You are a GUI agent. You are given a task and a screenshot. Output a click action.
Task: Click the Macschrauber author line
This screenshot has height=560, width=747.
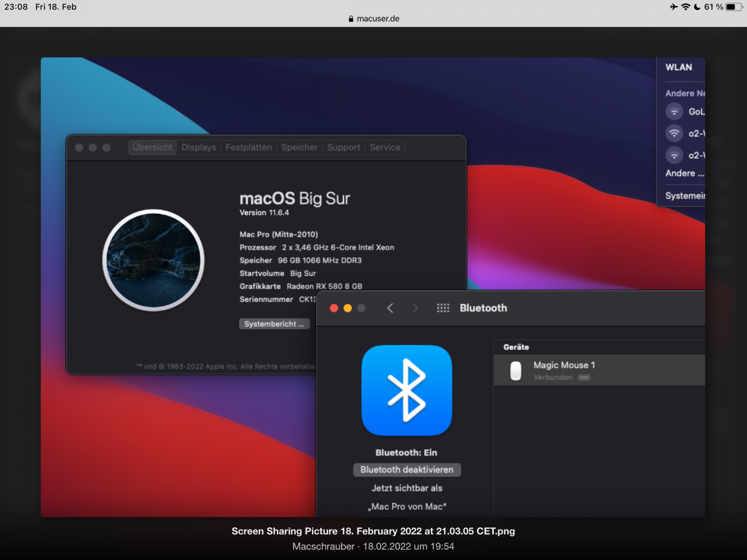(373, 547)
